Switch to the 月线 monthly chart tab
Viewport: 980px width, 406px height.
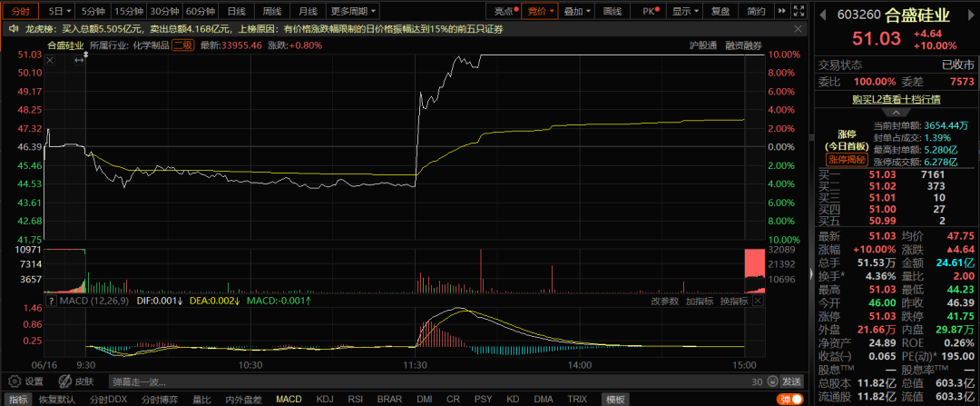click(308, 11)
